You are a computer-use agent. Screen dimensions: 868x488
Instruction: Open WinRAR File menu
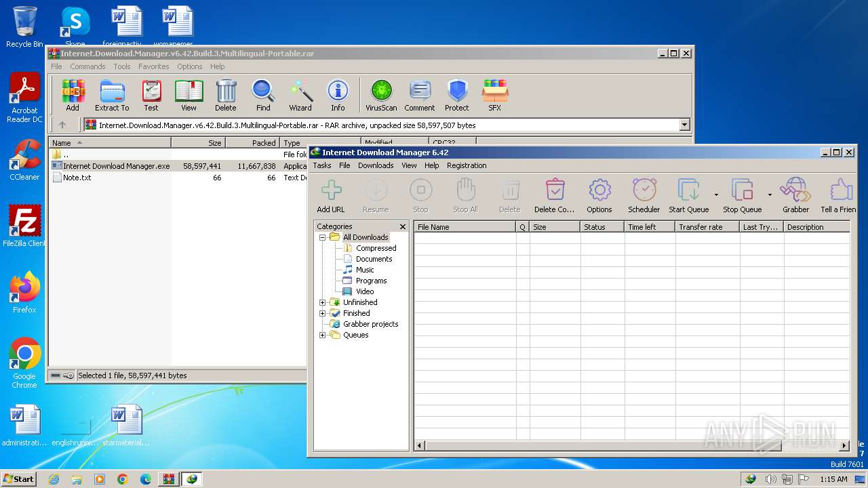pyautogui.click(x=56, y=66)
